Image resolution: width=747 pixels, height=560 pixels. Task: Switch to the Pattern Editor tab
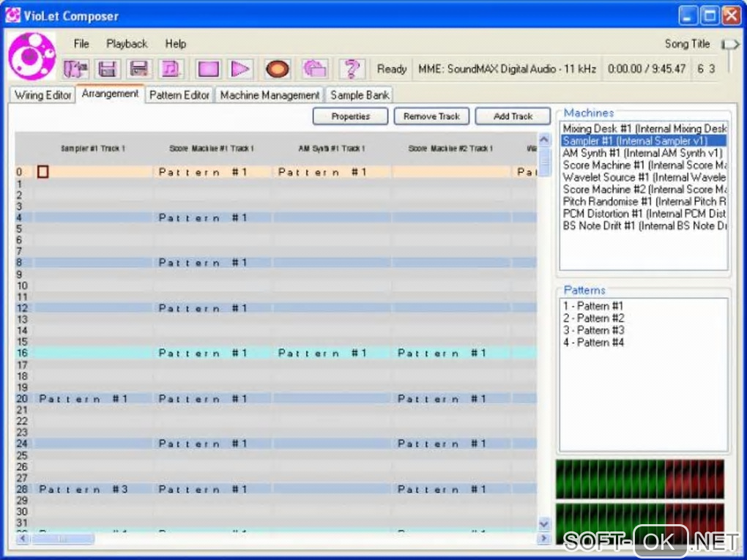[x=179, y=95]
